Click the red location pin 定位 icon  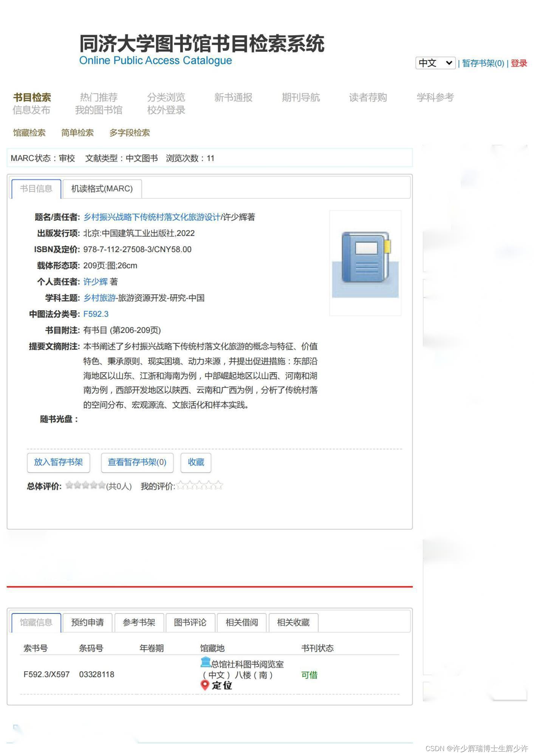coord(205,685)
